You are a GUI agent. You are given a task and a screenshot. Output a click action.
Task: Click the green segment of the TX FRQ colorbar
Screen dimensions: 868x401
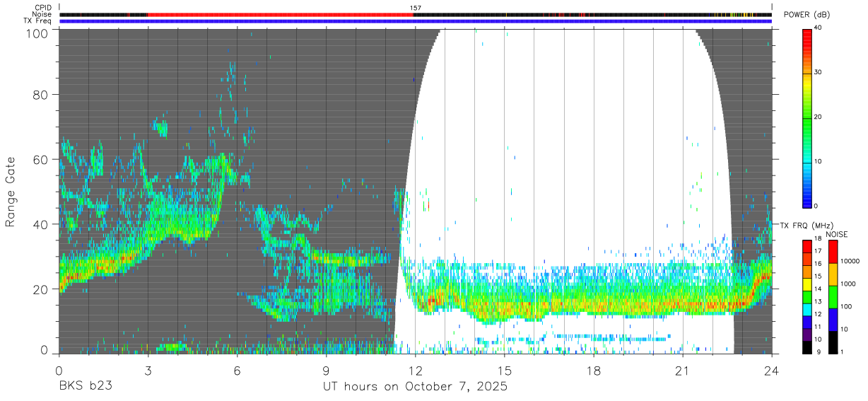pyautogui.click(x=807, y=297)
